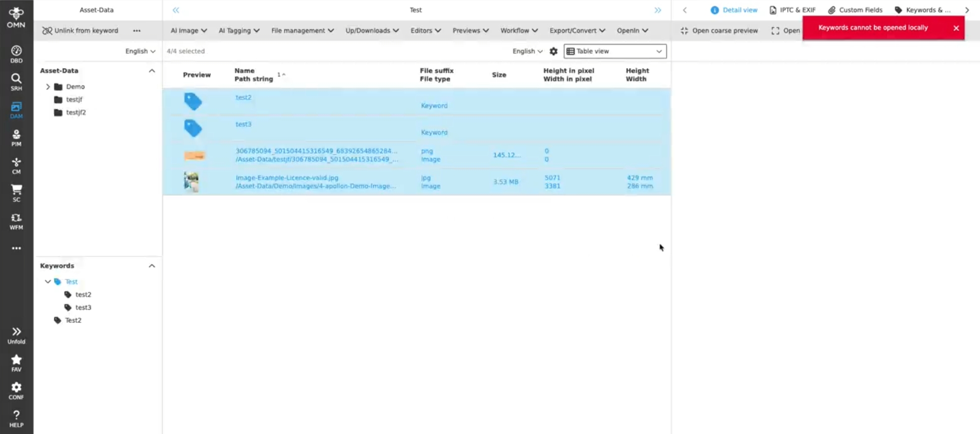
Task: Collapse the Keywords panel section
Action: click(151, 266)
